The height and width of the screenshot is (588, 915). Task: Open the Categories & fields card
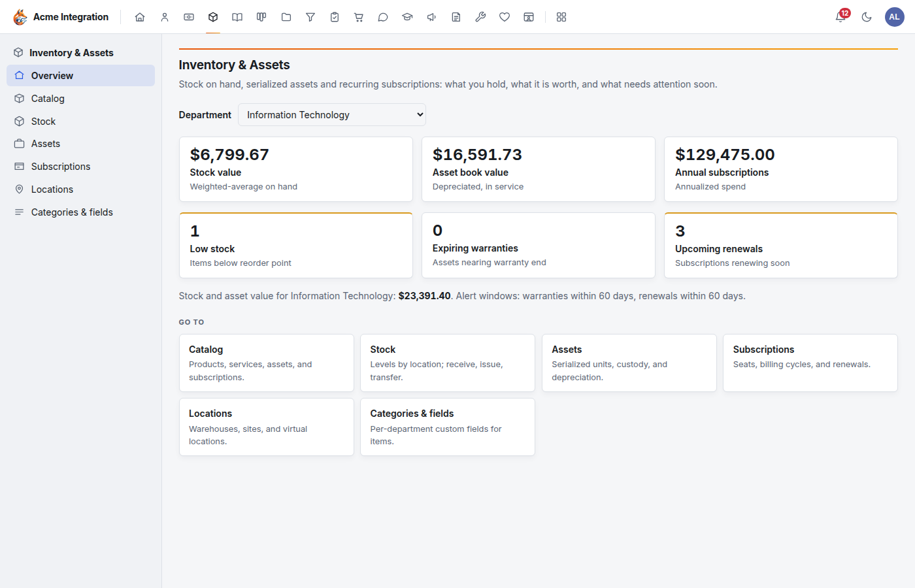[448, 427]
